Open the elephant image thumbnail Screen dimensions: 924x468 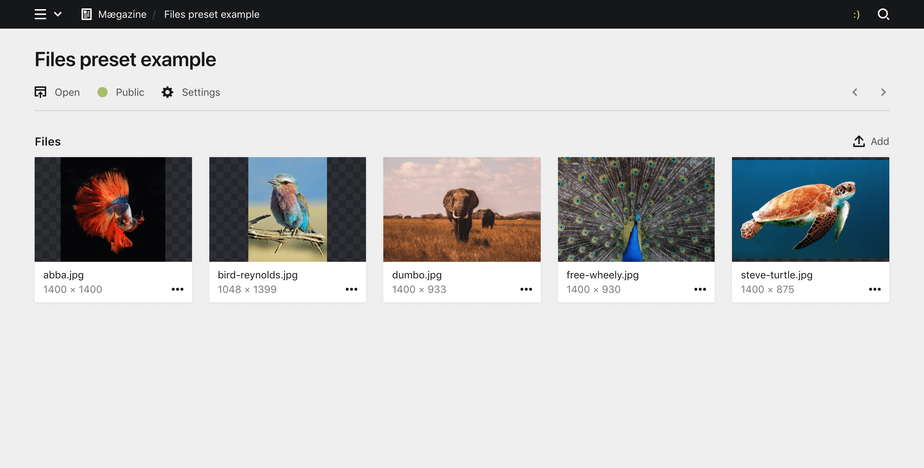coord(461,209)
